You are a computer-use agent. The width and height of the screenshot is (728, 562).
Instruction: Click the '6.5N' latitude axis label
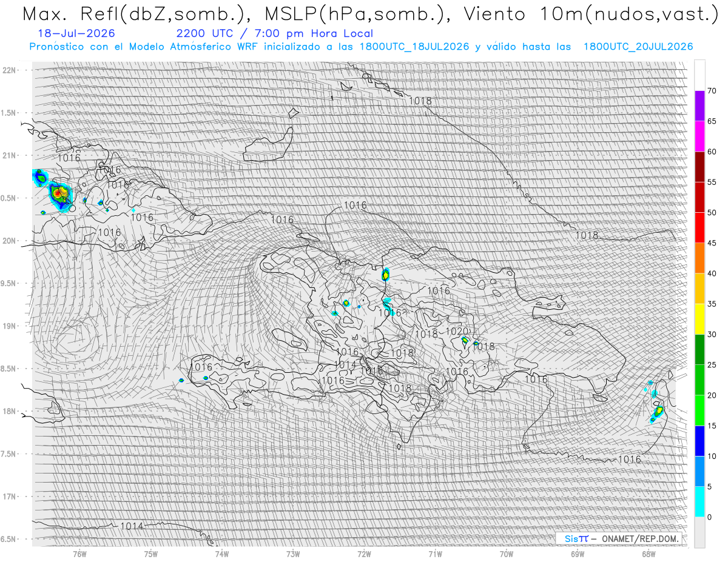[8, 539]
